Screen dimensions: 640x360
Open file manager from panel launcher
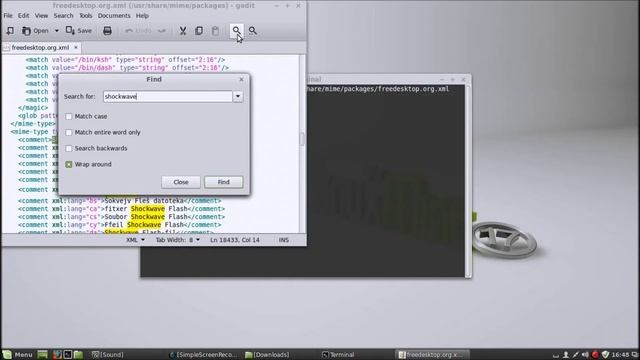(x=78, y=355)
